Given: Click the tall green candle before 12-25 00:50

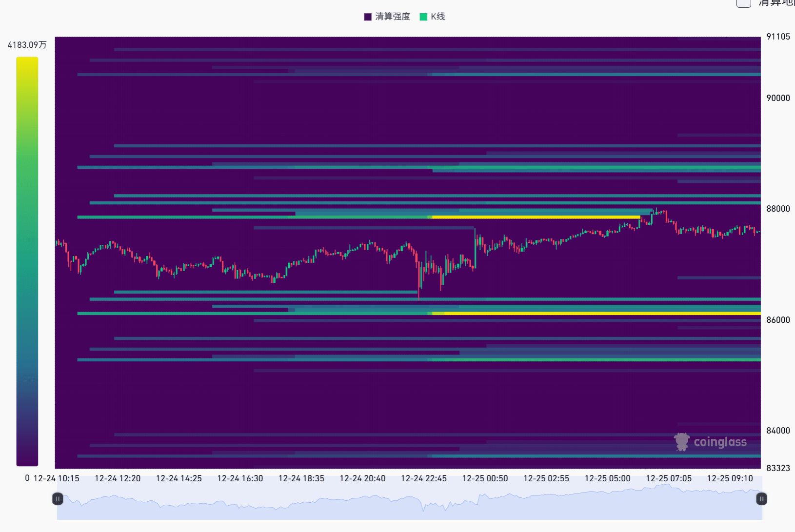Looking at the screenshot, I should click(x=475, y=249).
